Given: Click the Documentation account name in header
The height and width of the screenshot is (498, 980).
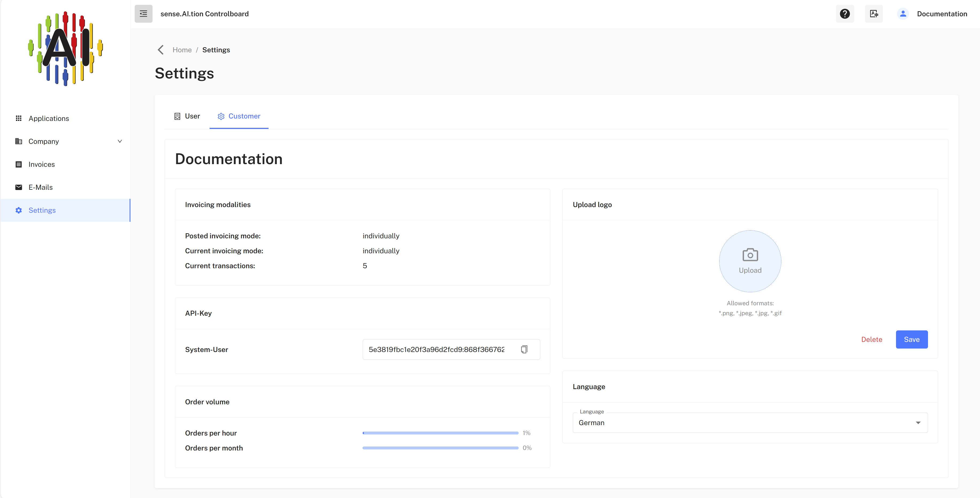Looking at the screenshot, I should (942, 14).
